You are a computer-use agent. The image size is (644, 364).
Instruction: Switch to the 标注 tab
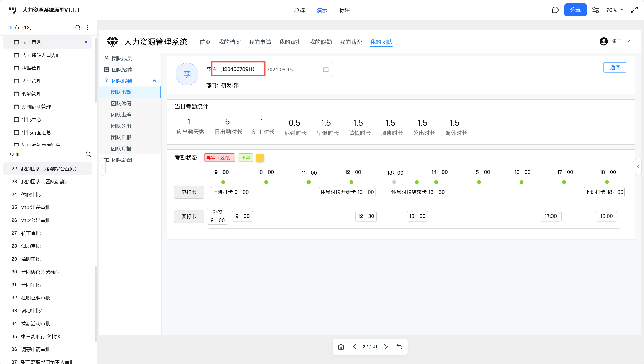click(x=344, y=10)
